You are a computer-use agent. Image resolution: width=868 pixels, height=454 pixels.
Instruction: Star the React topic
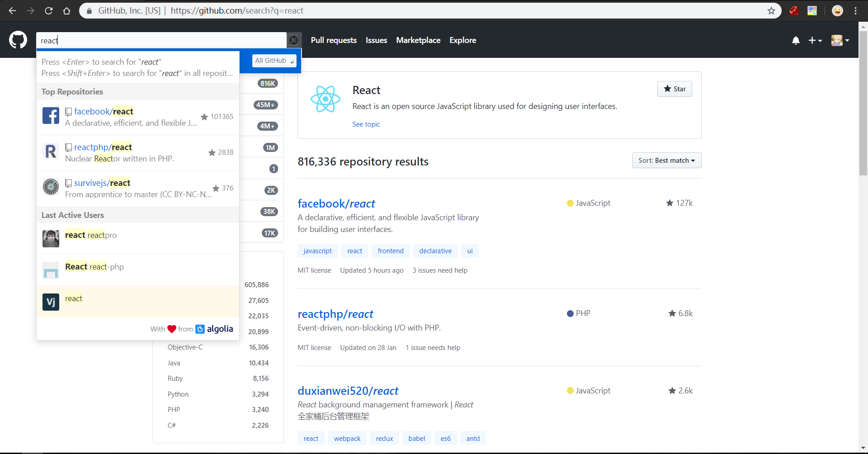(675, 89)
